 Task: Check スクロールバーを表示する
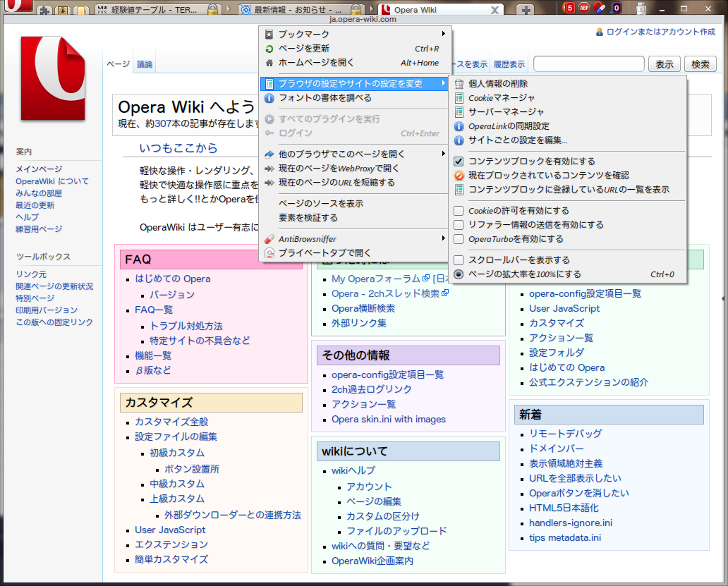point(459,260)
